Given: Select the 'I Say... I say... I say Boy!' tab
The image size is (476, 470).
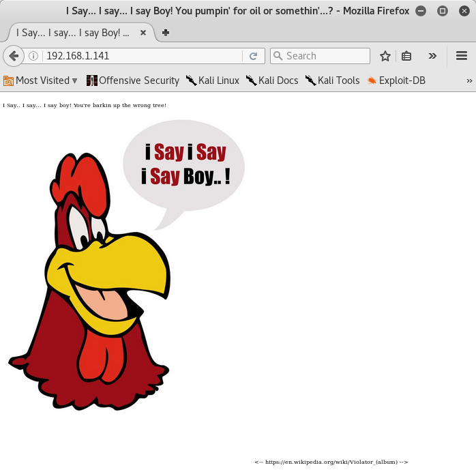Looking at the screenshot, I should point(80,33).
